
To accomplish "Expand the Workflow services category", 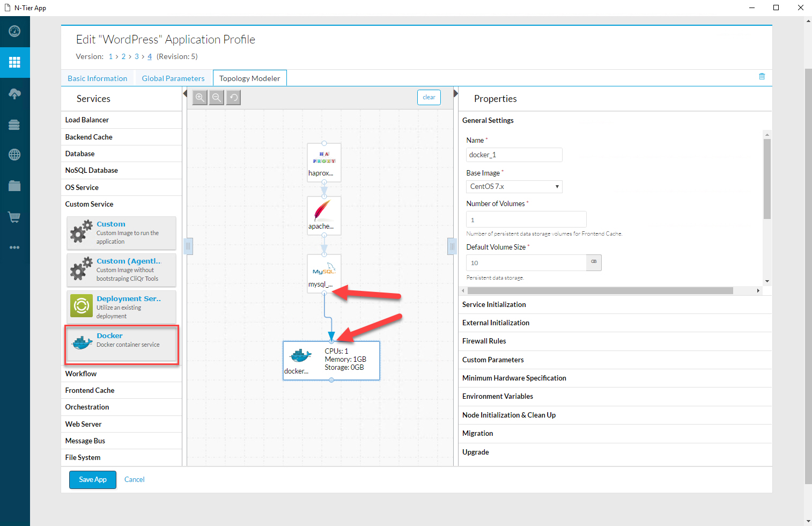I will (x=122, y=374).
